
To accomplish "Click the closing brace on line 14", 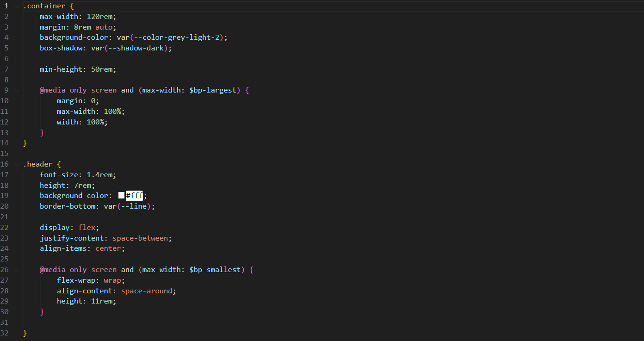I will [25, 143].
